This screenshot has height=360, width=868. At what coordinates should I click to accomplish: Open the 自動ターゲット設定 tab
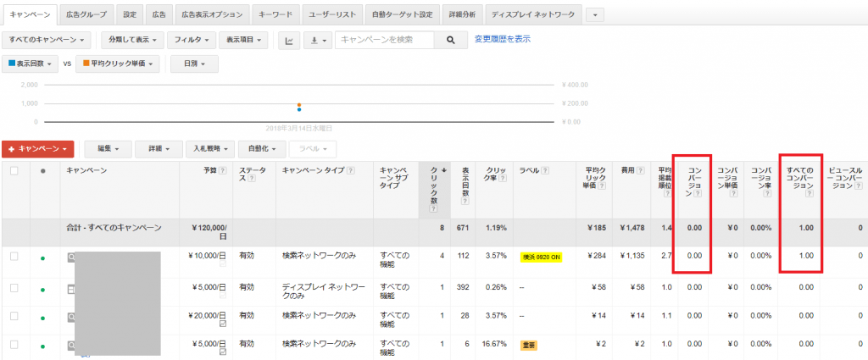click(x=403, y=15)
